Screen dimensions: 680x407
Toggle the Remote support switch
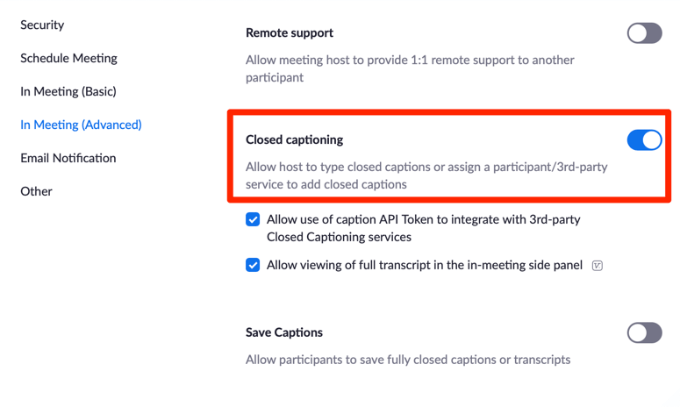click(644, 34)
